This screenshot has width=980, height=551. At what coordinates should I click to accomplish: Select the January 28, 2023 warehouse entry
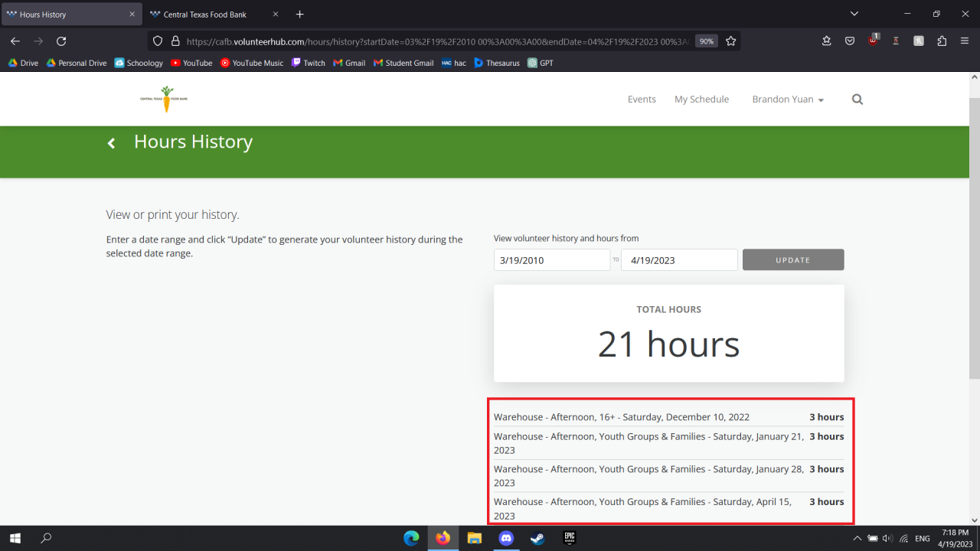pos(669,476)
